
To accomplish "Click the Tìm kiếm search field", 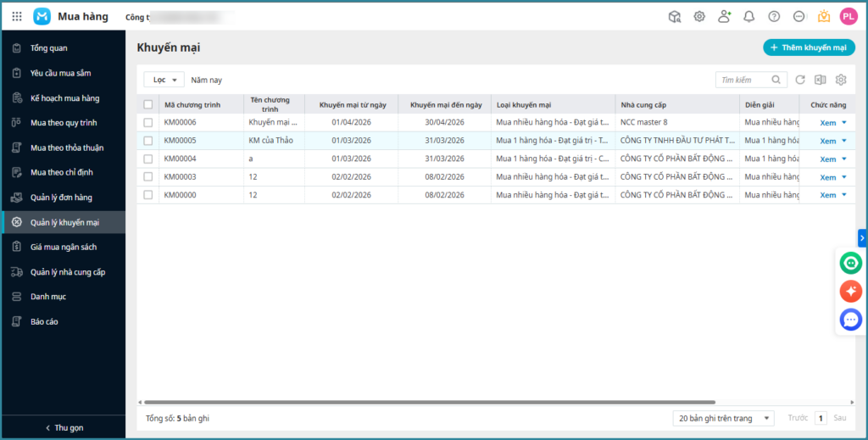I will tap(743, 80).
